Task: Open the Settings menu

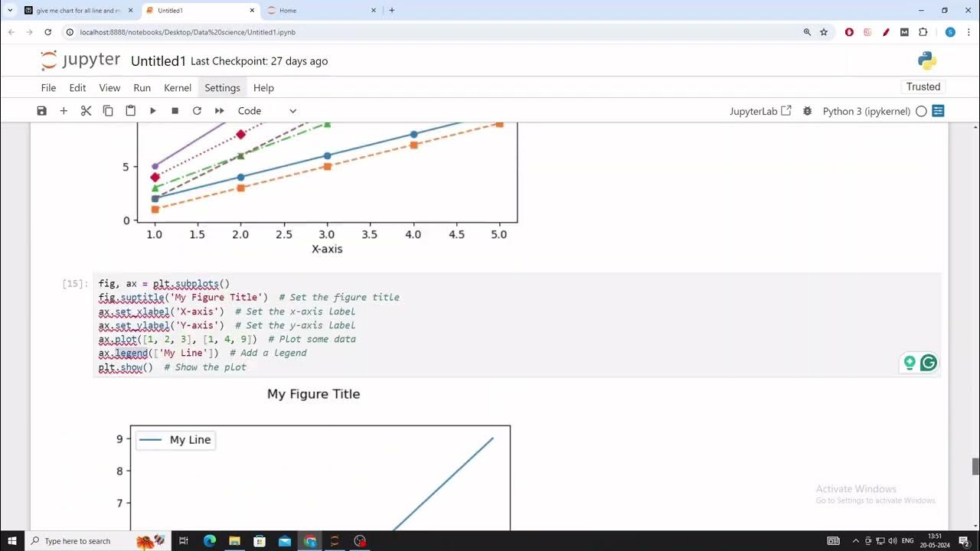Action: [222, 88]
